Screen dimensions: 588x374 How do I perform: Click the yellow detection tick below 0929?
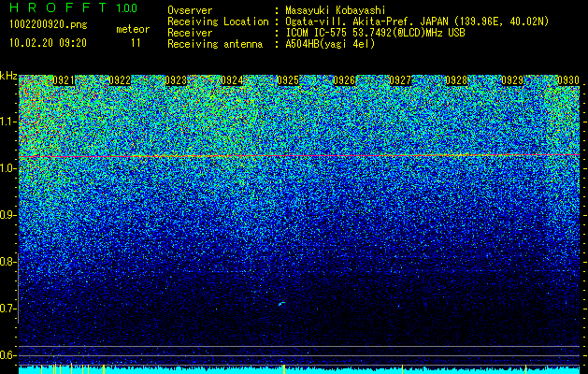pyautogui.click(x=525, y=368)
